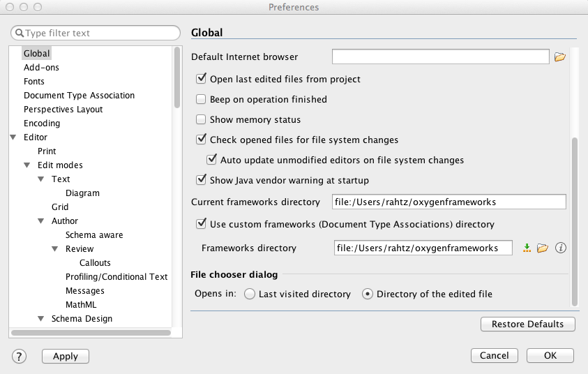This screenshot has width=588, height=374.
Task: Click the green download arrow next to Frameworks directory
Action: tap(527, 248)
